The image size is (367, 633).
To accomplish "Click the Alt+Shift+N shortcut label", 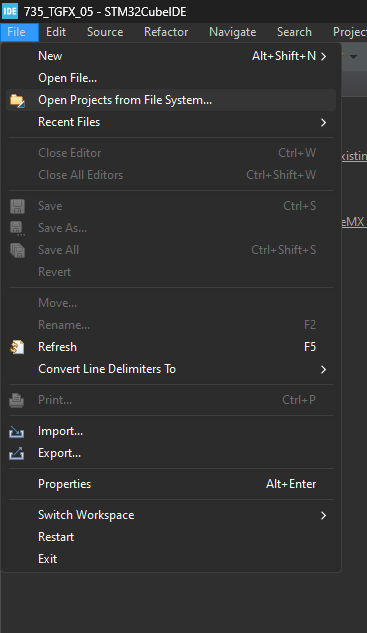I will [x=284, y=56].
